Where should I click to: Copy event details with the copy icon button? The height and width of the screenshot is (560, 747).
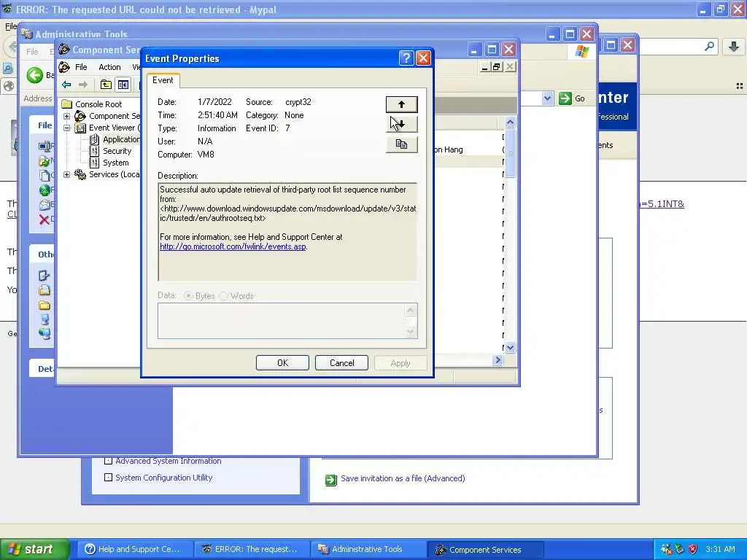click(402, 144)
